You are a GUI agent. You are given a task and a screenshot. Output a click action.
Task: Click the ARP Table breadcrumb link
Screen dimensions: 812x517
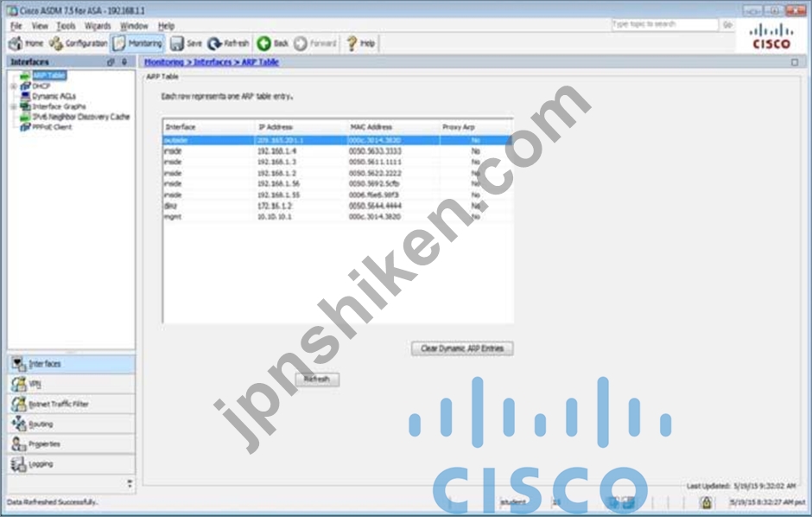pyautogui.click(x=260, y=62)
